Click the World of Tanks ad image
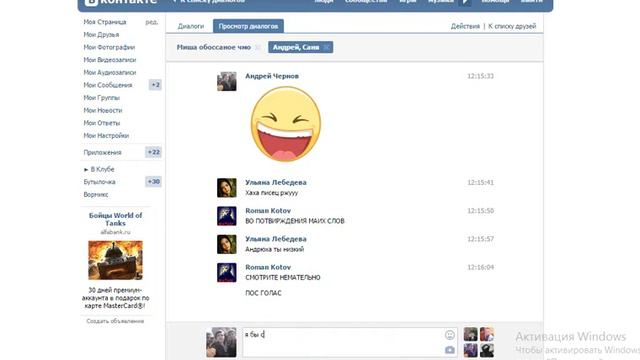 pos(116,260)
